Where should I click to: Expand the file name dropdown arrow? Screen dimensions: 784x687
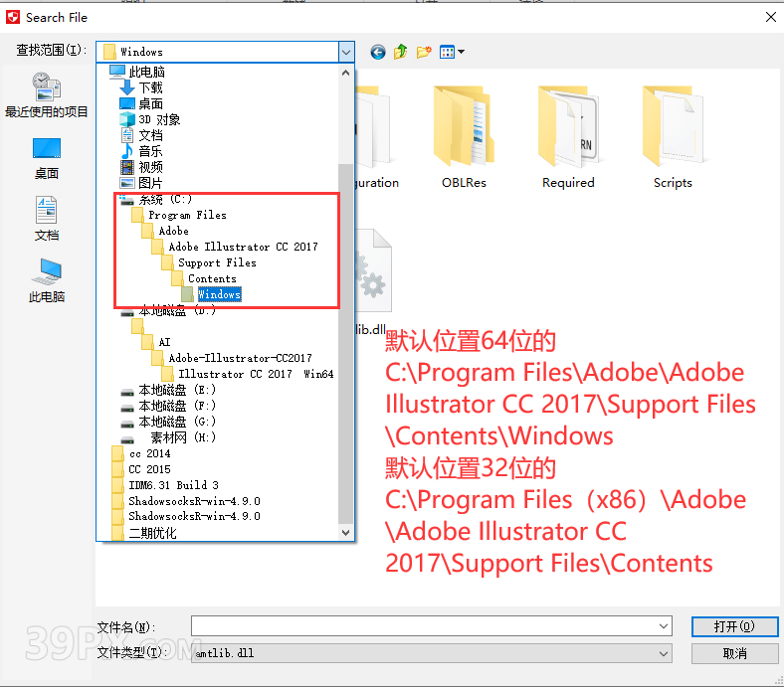pos(664,626)
